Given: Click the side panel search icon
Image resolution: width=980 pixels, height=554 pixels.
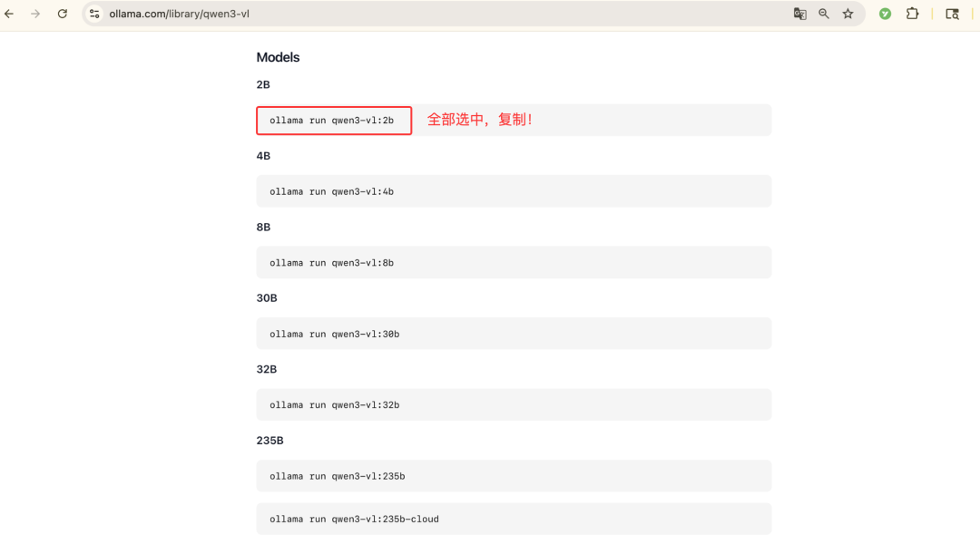Looking at the screenshot, I should click(952, 14).
